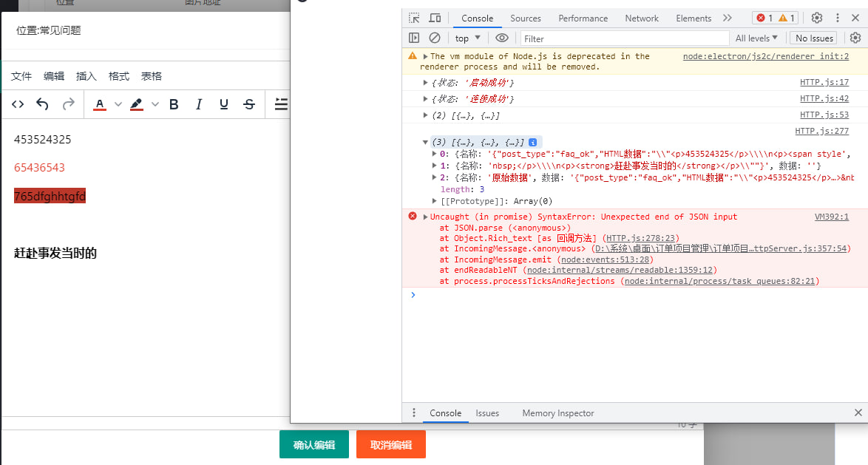The height and width of the screenshot is (465, 868).
Task: Select the inspect element picker in DevTools
Action: pyautogui.click(x=414, y=18)
